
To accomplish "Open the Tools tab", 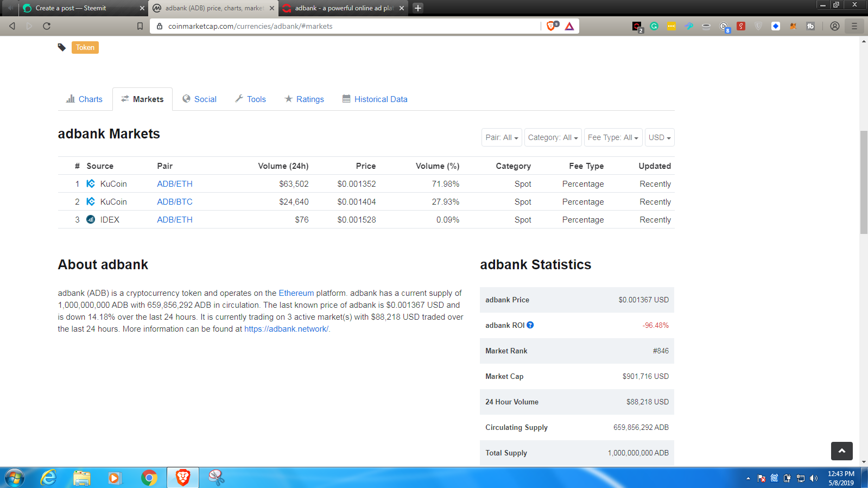I will coord(250,99).
